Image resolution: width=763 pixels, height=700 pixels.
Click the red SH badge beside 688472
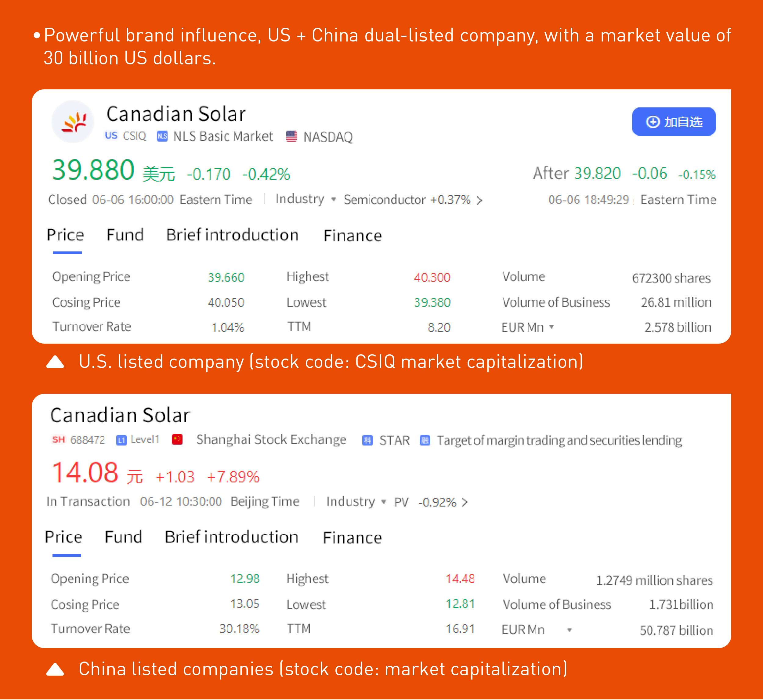59,439
